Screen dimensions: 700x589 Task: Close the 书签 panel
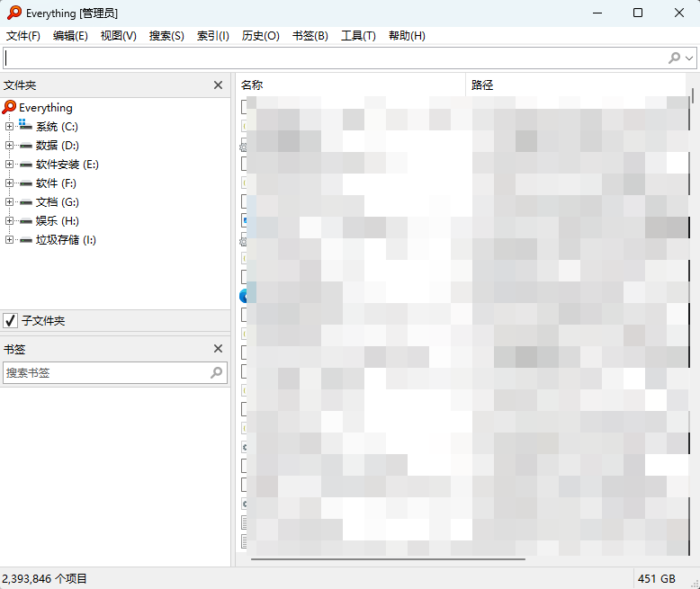point(218,349)
